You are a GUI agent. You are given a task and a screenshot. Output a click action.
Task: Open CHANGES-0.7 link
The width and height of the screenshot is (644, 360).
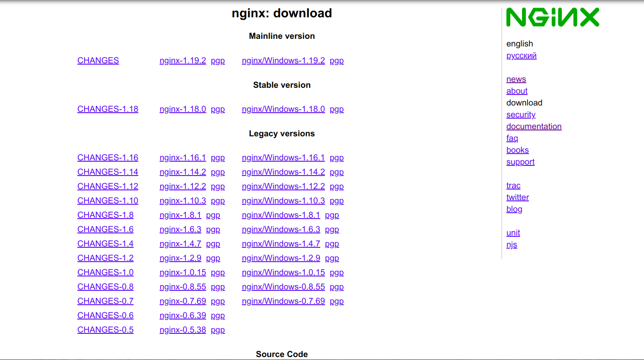[105, 301]
